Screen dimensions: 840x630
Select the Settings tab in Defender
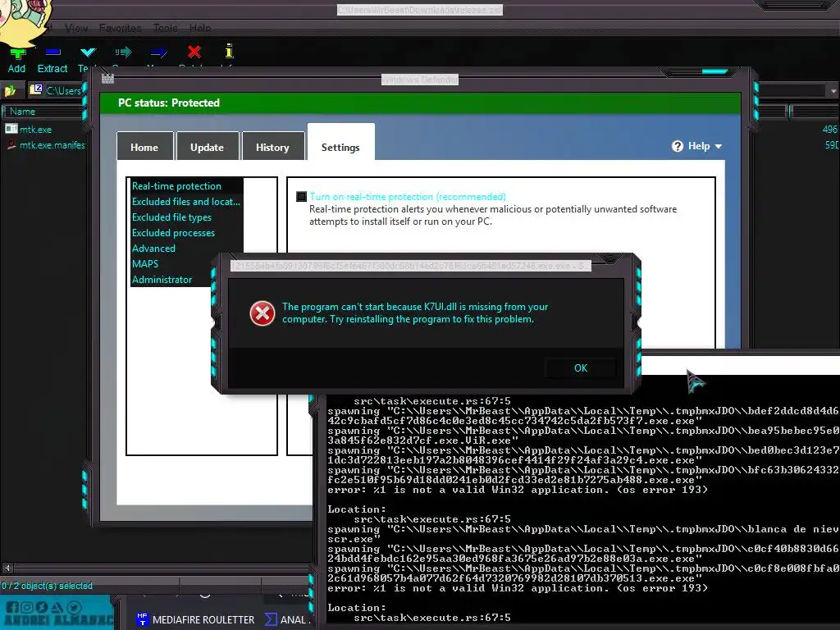tap(340, 143)
